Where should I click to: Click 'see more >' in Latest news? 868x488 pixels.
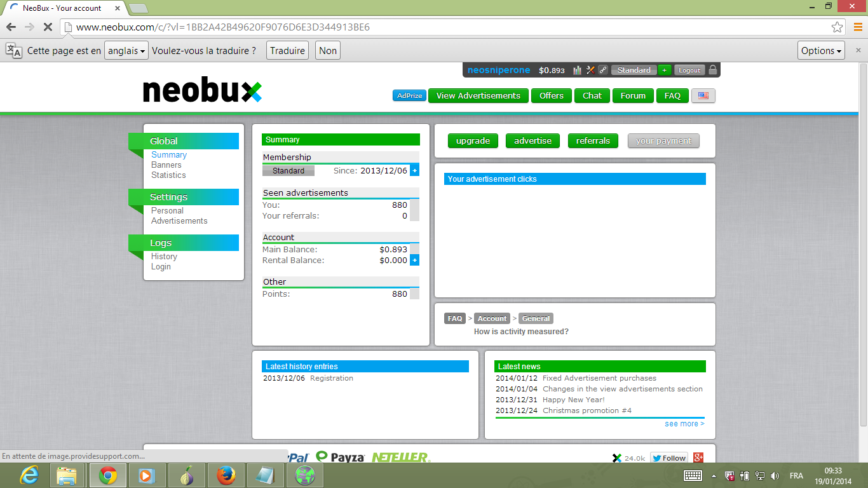pos(684,424)
